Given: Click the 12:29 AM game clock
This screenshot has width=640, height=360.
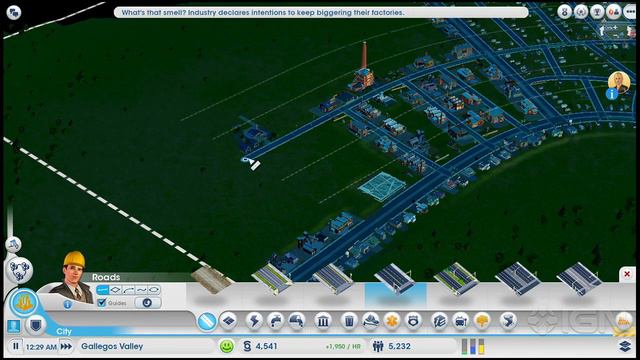Looking at the screenshot, I should point(41,347).
